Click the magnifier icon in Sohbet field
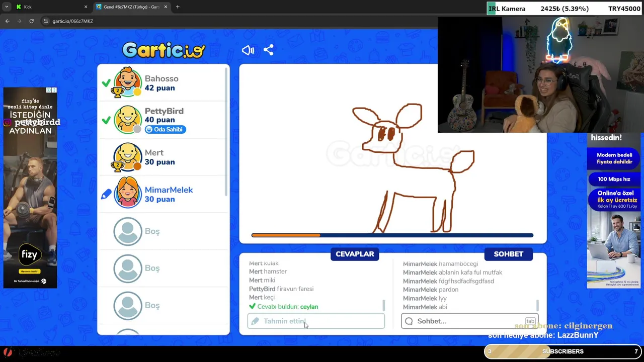This screenshot has height=362, width=644. pyautogui.click(x=409, y=321)
